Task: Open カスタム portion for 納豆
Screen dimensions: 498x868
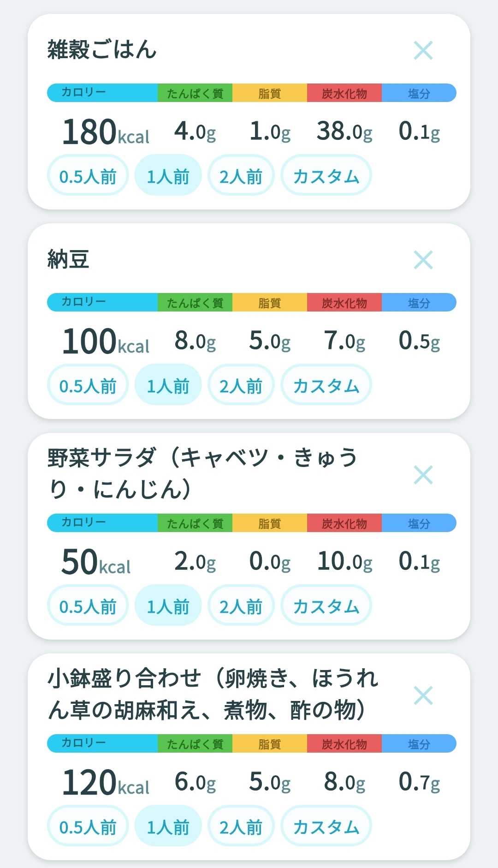Action: pyautogui.click(x=326, y=385)
